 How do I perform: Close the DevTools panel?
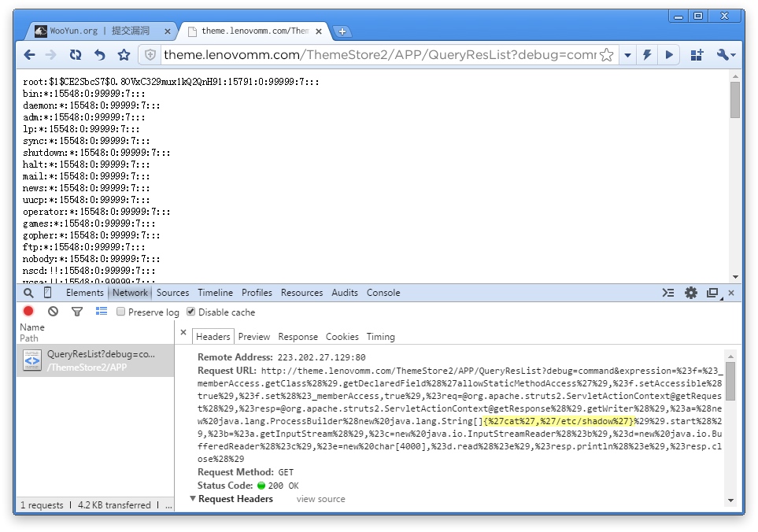[x=731, y=293]
